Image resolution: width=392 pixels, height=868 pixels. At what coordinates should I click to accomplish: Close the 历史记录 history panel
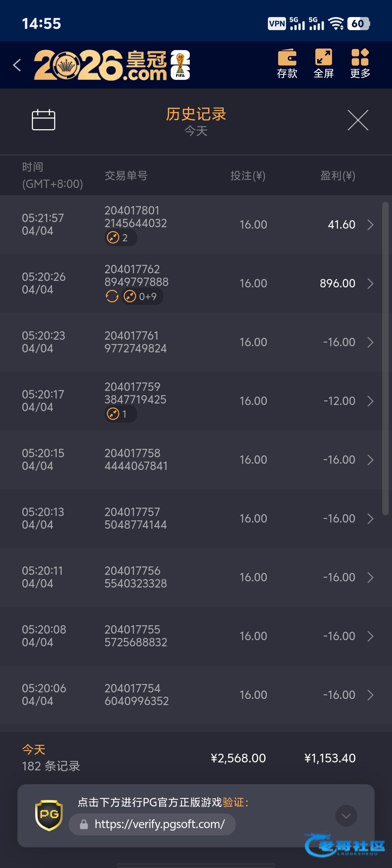pyautogui.click(x=358, y=120)
